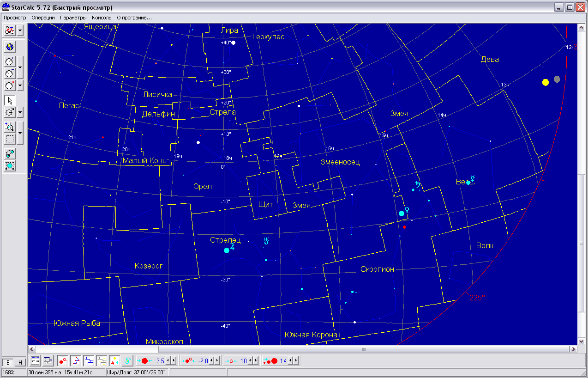Screen dimensions: 588x378
Task: Switch to H coordinate mode
Action: click(19, 363)
